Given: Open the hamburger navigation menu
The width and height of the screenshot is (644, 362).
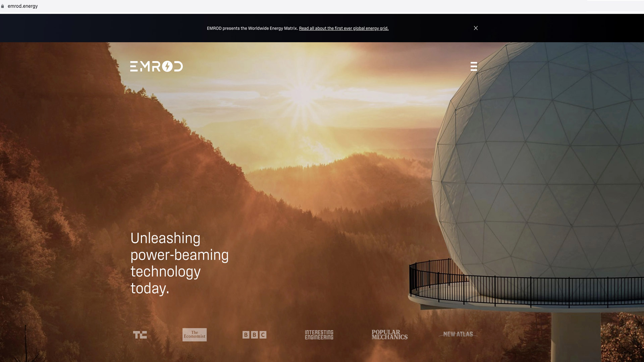Looking at the screenshot, I should [474, 66].
